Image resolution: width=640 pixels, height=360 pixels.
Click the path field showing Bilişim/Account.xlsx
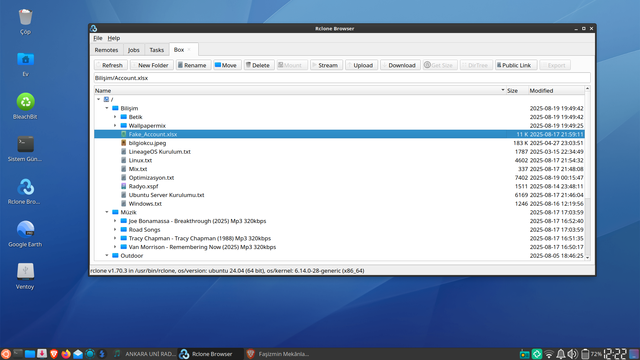click(342, 78)
